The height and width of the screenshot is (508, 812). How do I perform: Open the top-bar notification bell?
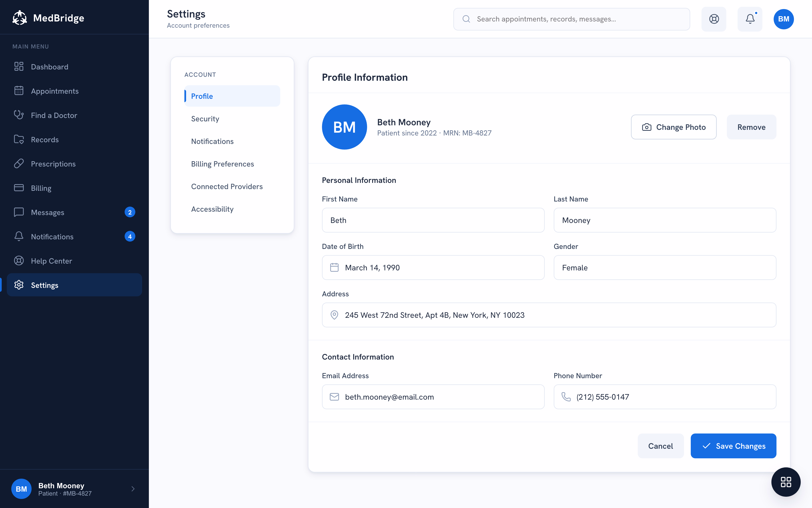click(x=750, y=19)
